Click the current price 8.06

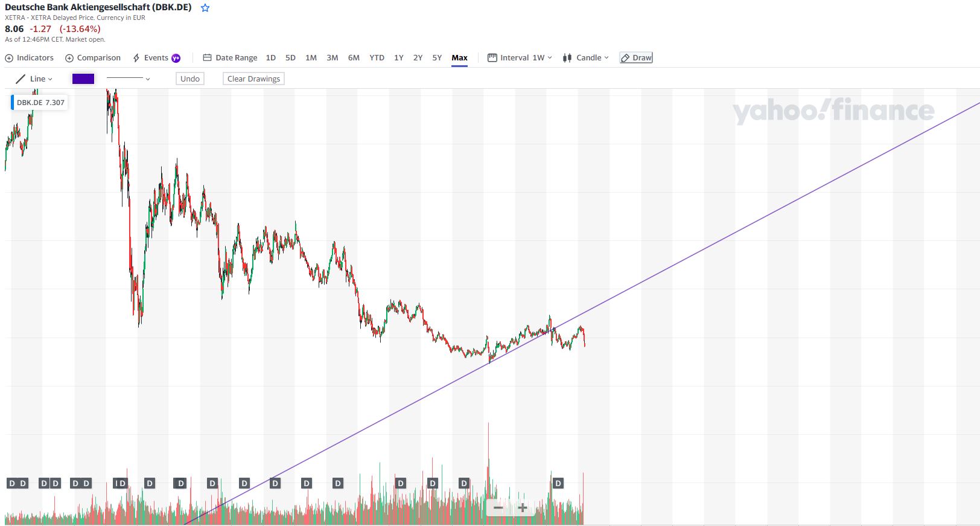[x=14, y=29]
